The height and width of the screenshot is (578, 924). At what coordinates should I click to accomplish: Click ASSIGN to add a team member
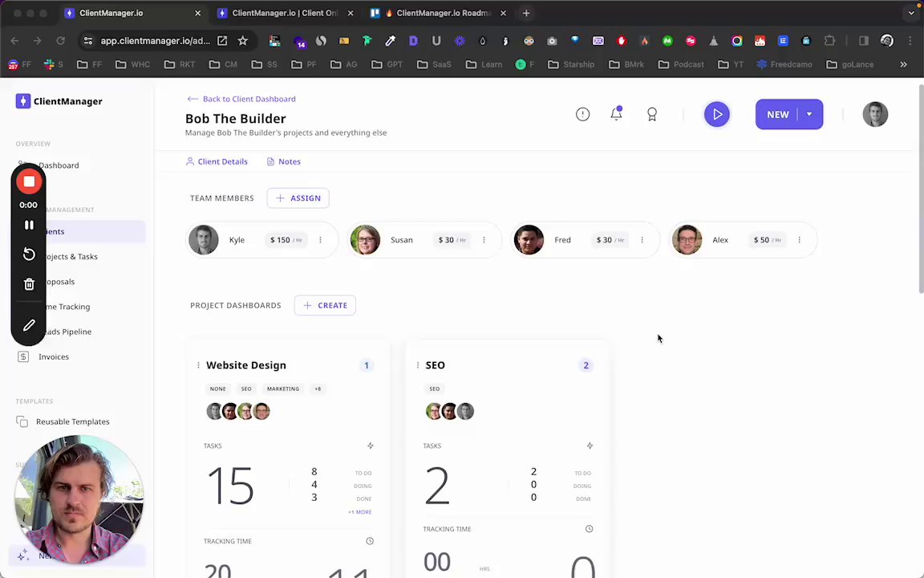tap(298, 198)
